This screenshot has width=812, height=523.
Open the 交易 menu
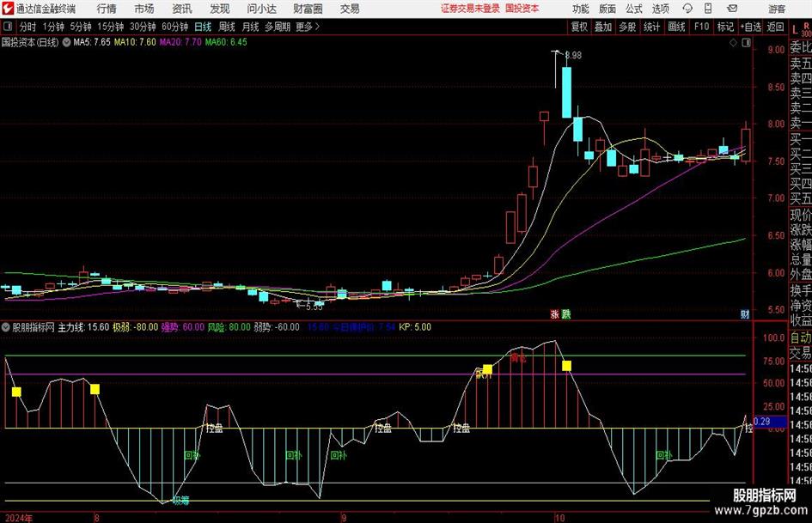pos(350,9)
